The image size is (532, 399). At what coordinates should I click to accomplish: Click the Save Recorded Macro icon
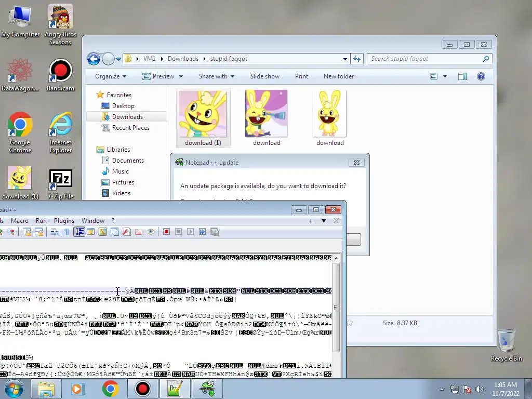click(215, 232)
